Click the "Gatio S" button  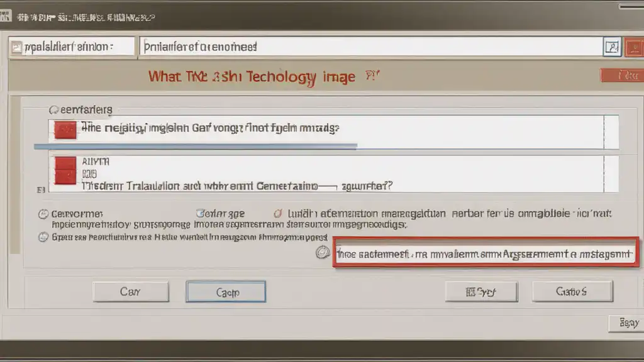572,292
